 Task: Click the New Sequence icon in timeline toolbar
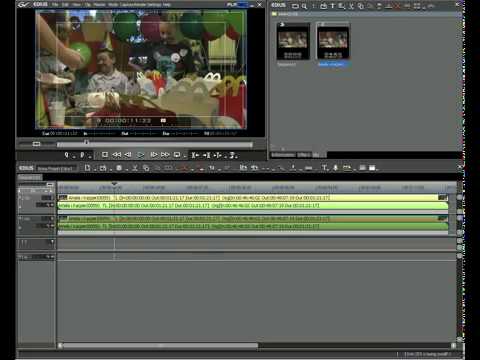[87, 168]
